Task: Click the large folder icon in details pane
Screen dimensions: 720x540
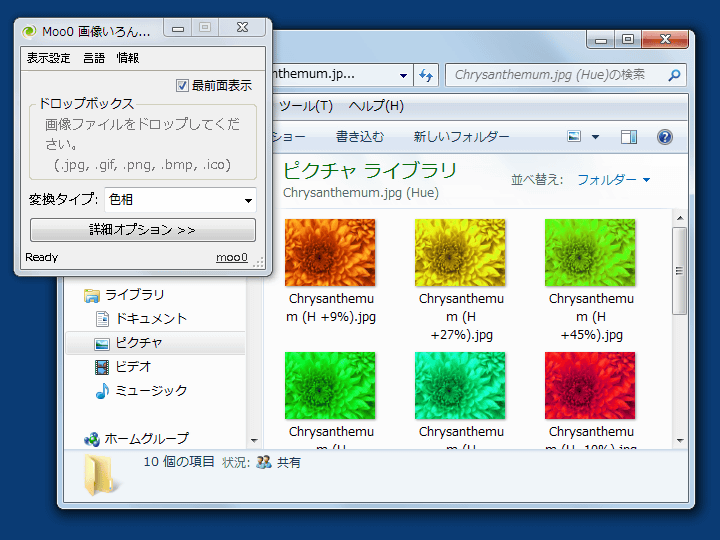Action: pyautogui.click(x=100, y=475)
